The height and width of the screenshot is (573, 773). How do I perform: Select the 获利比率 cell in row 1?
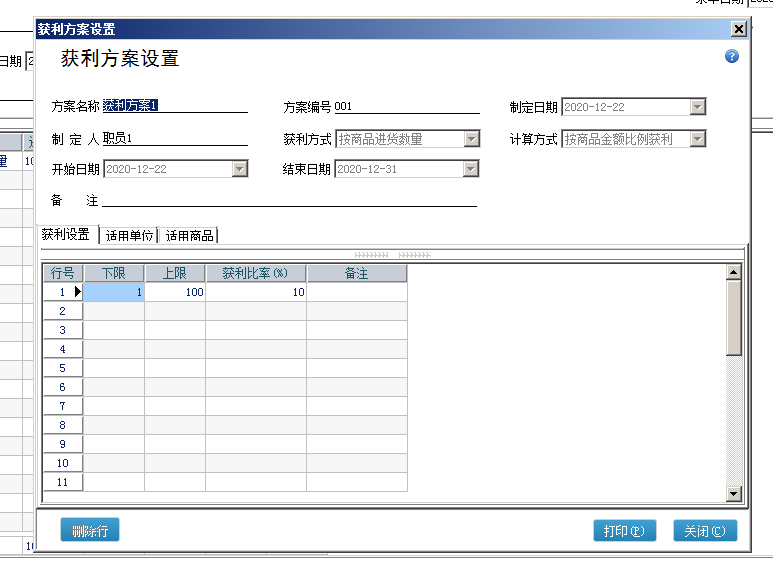point(256,293)
